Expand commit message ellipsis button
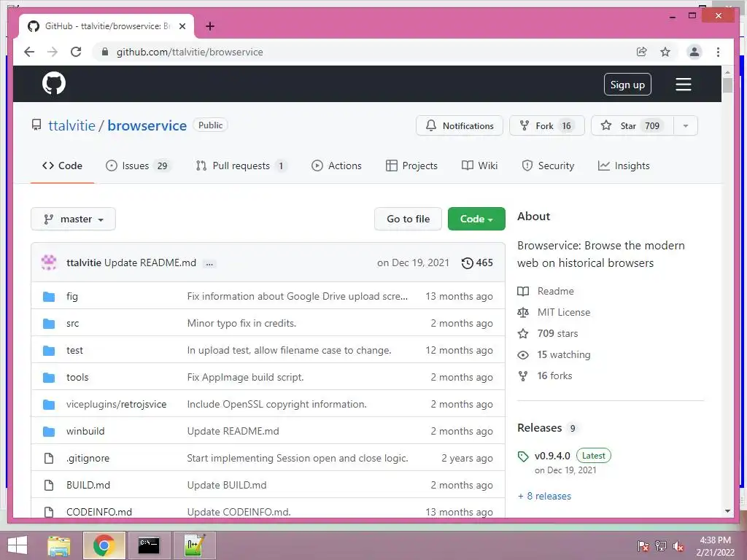 [209, 263]
